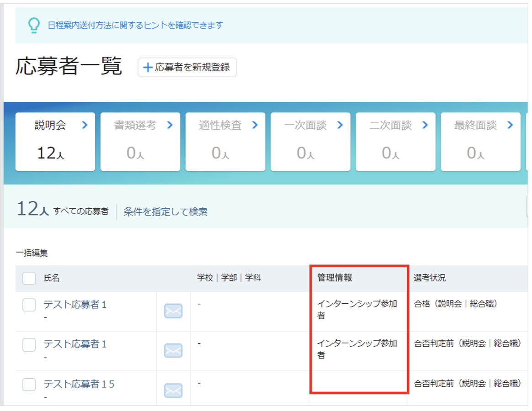Click the arrow on 書類選考 card
532x411 pixels.
pyautogui.click(x=170, y=125)
